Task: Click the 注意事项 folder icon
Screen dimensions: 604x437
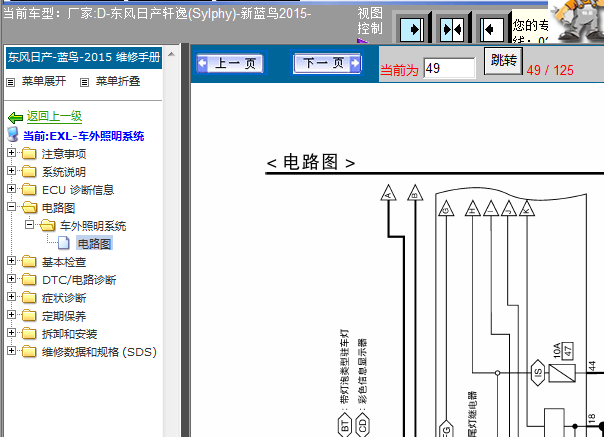Action: point(29,154)
